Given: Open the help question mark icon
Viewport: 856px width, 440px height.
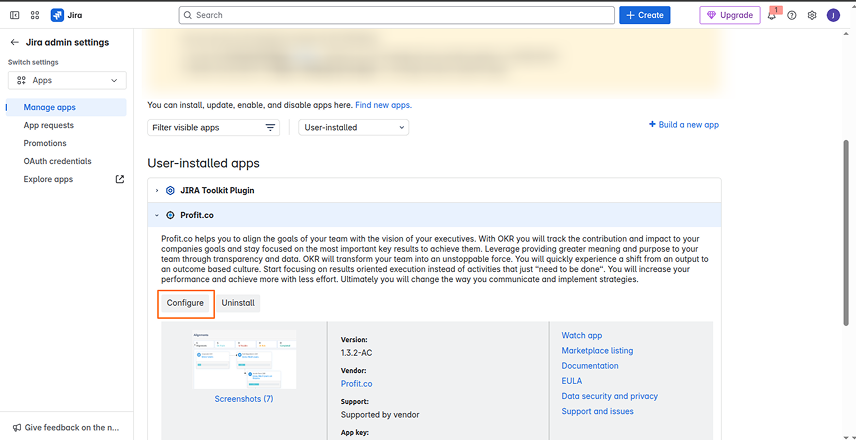Looking at the screenshot, I should pyautogui.click(x=792, y=15).
